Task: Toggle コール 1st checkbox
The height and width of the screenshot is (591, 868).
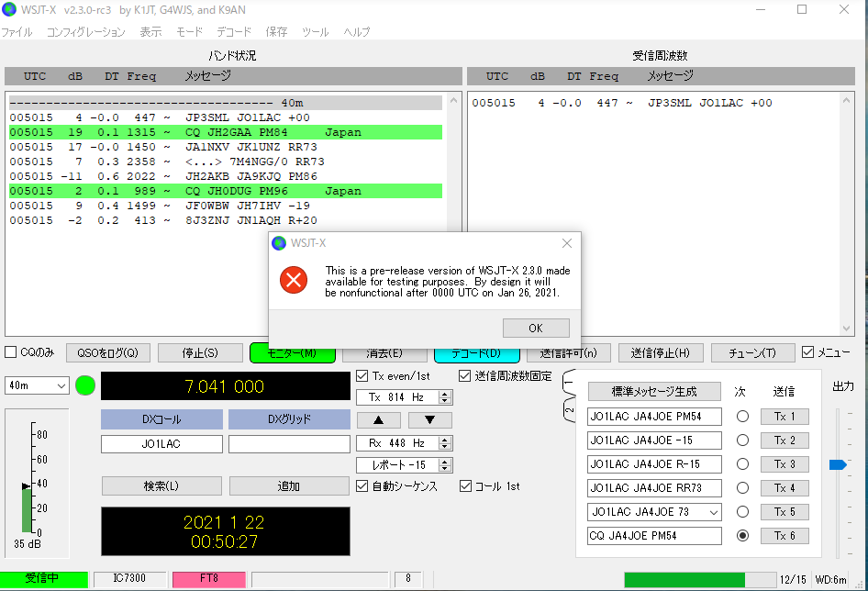Action: (465, 486)
